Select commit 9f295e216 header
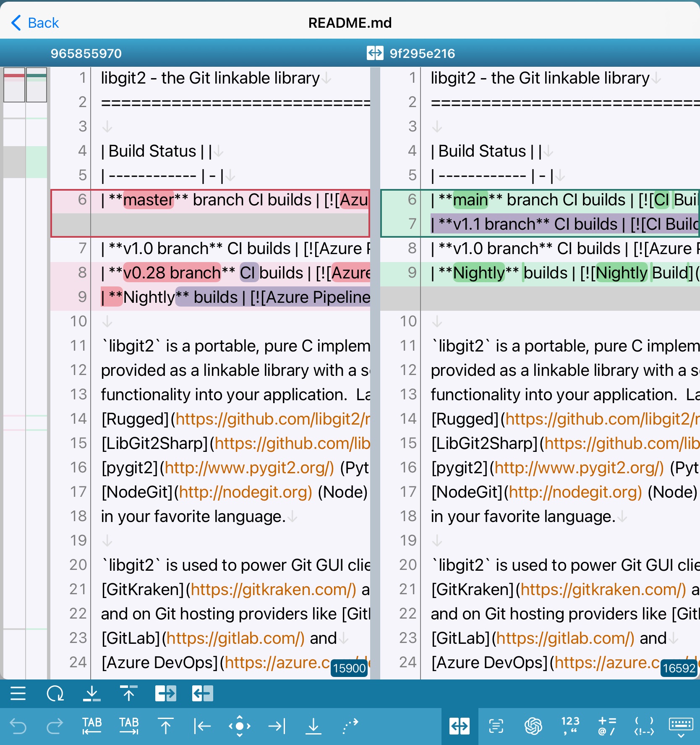Image resolution: width=700 pixels, height=745 pixels. (x=421, y=53)
